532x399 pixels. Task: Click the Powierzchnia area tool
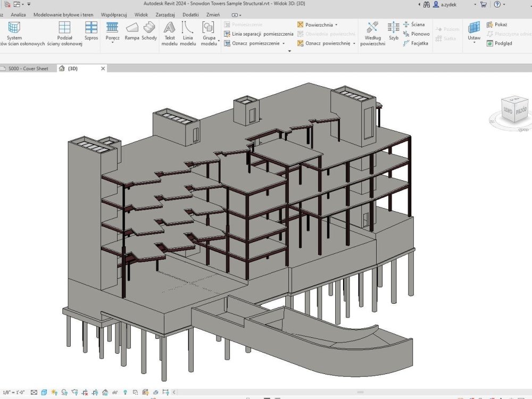[x=315, y=25]
